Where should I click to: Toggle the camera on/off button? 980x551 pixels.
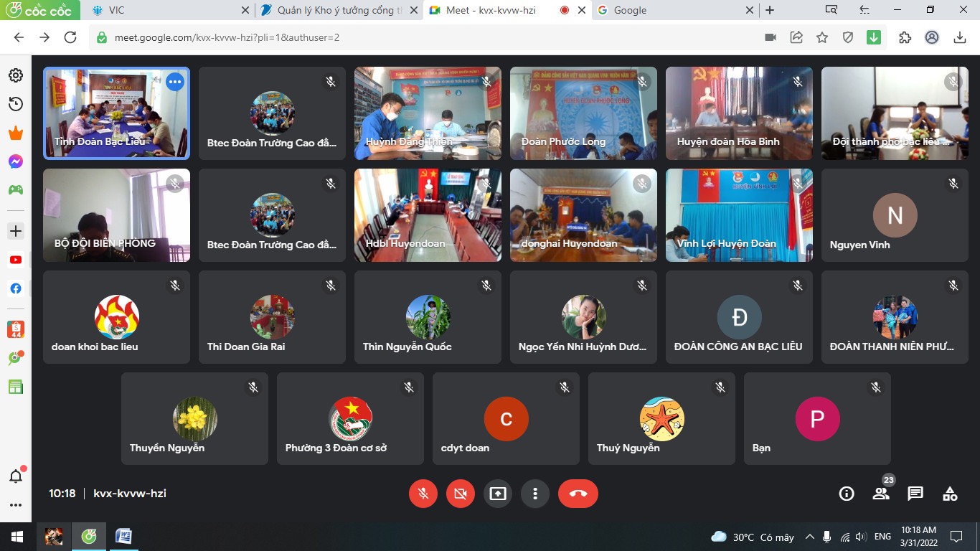(x=461, y=494)
